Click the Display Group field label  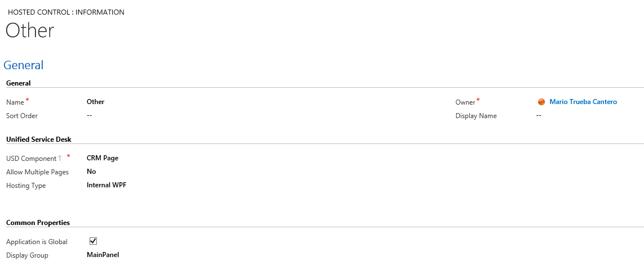point(27,255)
